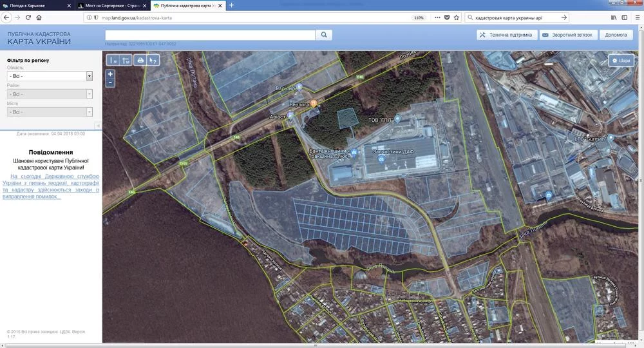Expand the Місто city dropdown
644x348 pixels.
point(50,111)
